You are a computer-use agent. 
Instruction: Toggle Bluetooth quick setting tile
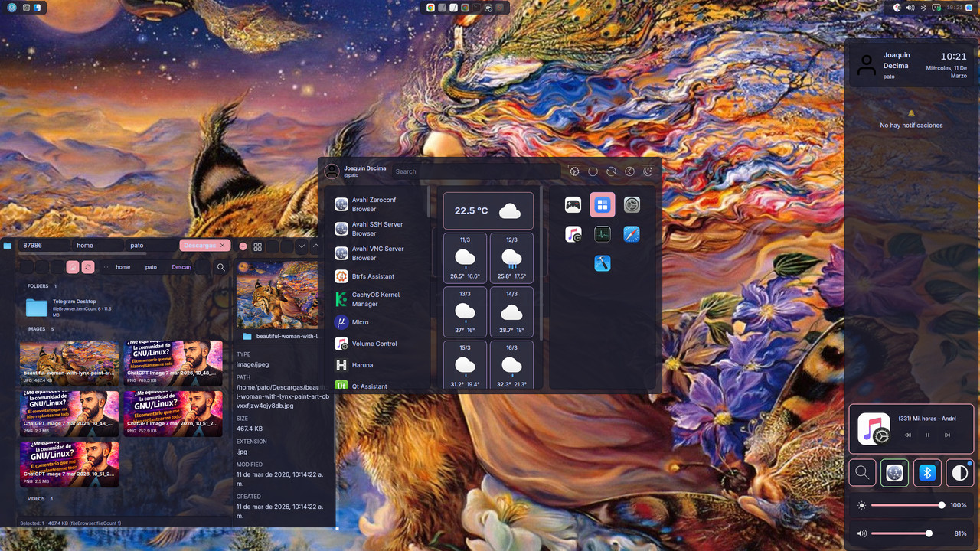click(x=927, y=473)
